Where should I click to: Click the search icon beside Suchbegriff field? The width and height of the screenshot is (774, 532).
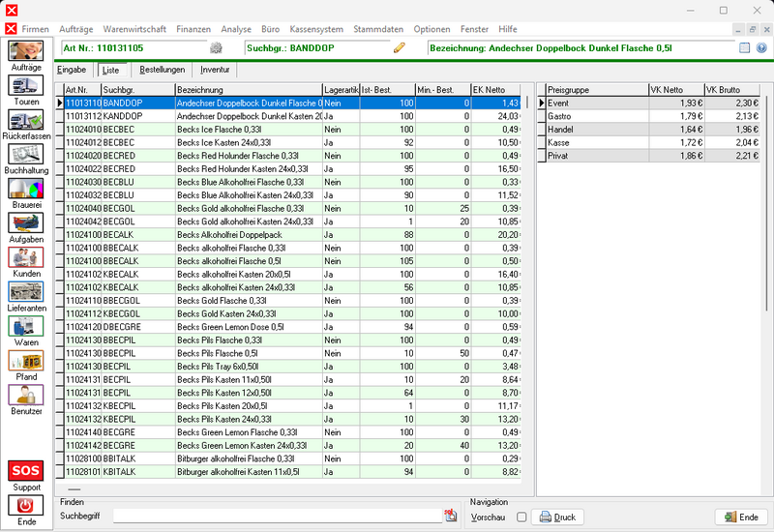click(x=450, y=516)
